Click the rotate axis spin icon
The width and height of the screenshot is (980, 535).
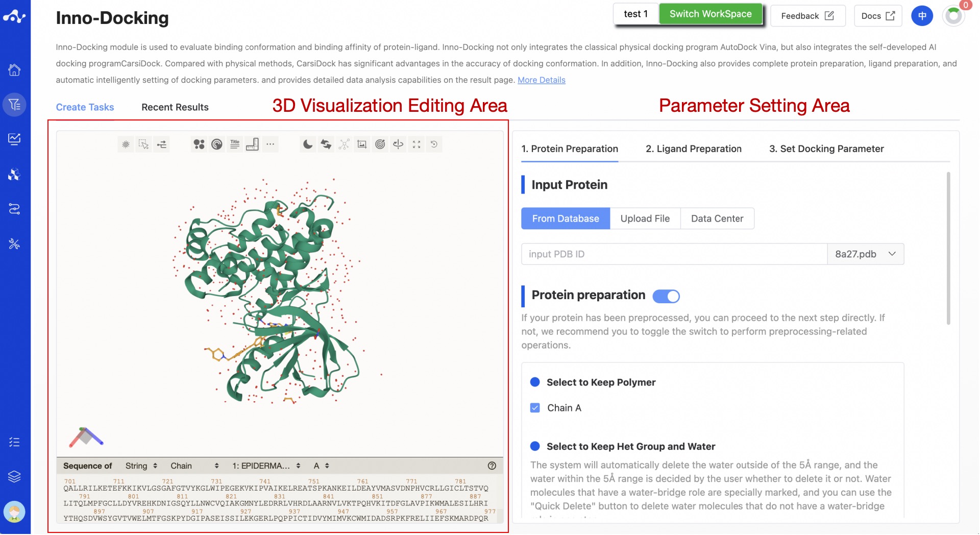(398, 144)
